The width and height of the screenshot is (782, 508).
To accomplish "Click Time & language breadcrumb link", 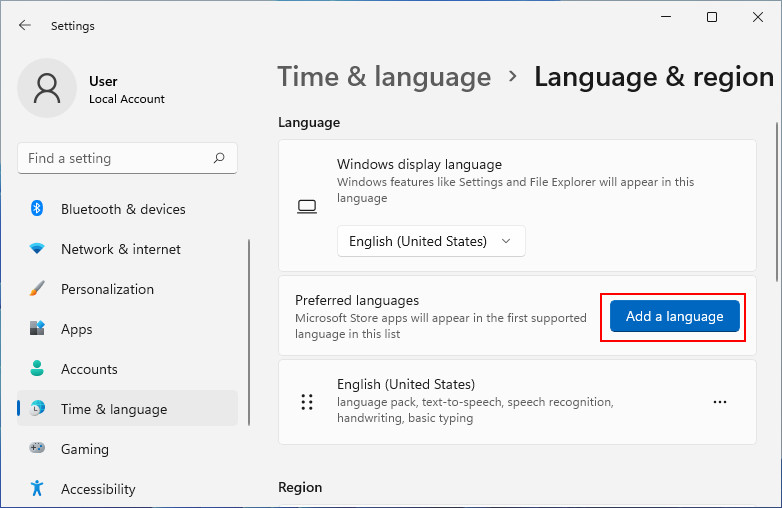I will 384,77.
